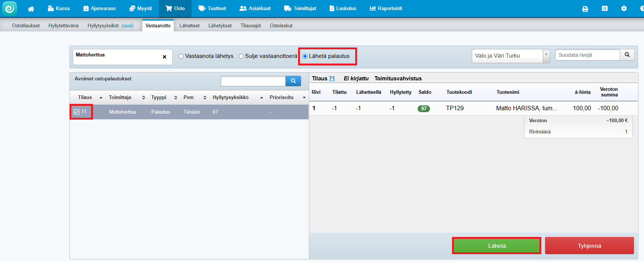The image size is (644, 262).
Task: Click the home icon in top bar
Action: click(31, 9)
